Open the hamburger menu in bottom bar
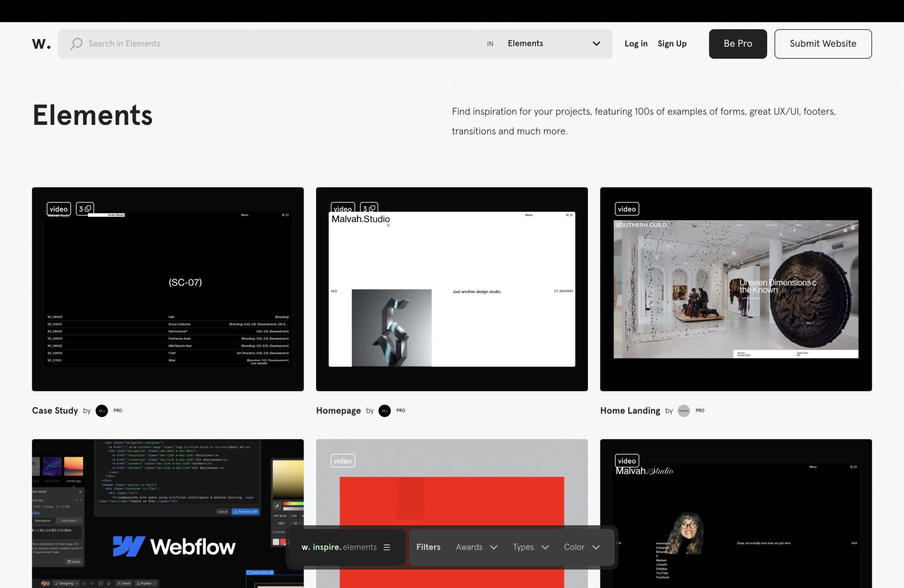The image size is (904, 588). point(387,547)
